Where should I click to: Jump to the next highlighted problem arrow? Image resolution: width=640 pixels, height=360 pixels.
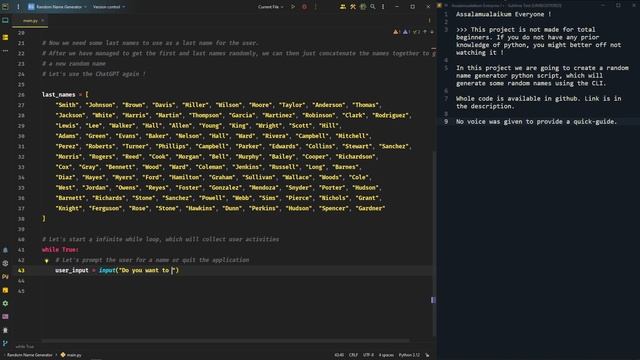click(x=432, y=32)
